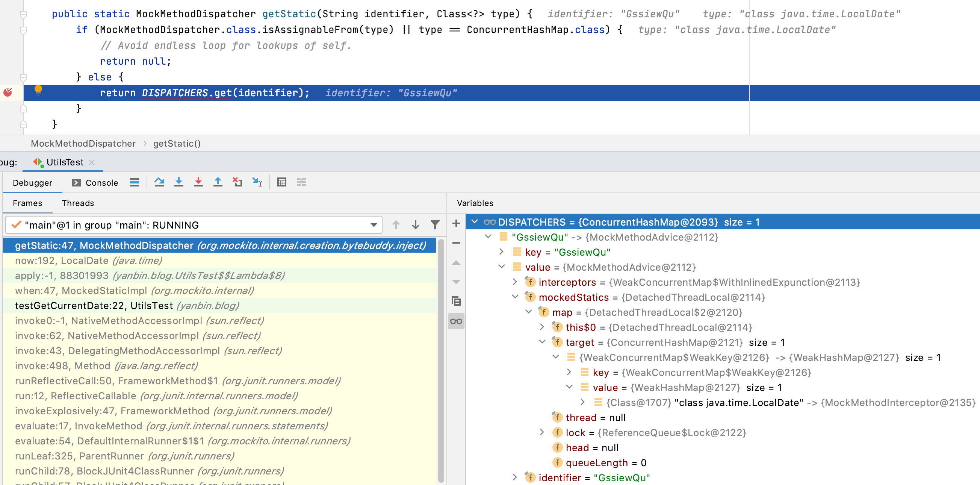
Task: Click the Step Out icon
Action: [x=218, y=182]
